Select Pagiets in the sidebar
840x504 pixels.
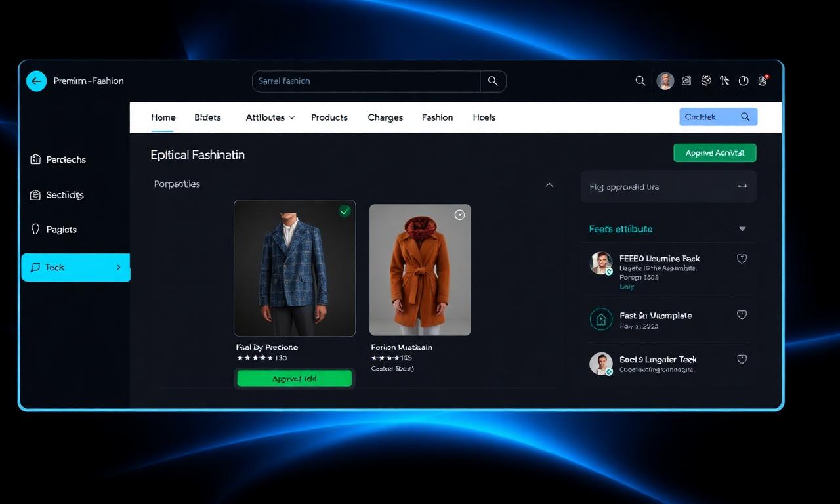[62, 230]
